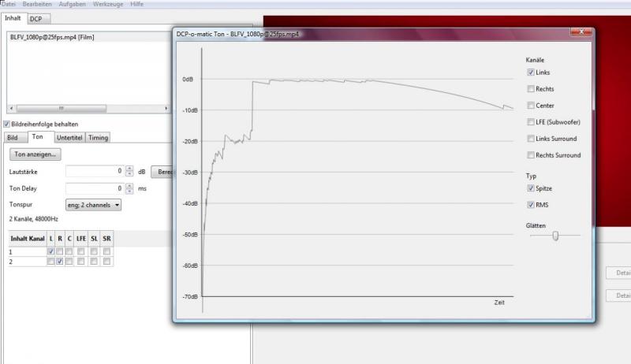
Task: Enable the LFE (Subwoofer) checkbox
Action: point(531,122)
